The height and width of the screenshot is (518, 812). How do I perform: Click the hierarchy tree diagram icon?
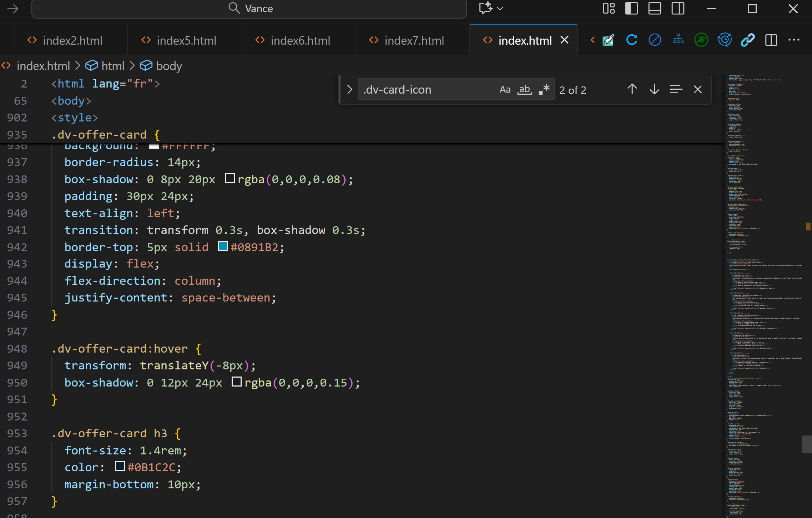[x=678, y=39]
